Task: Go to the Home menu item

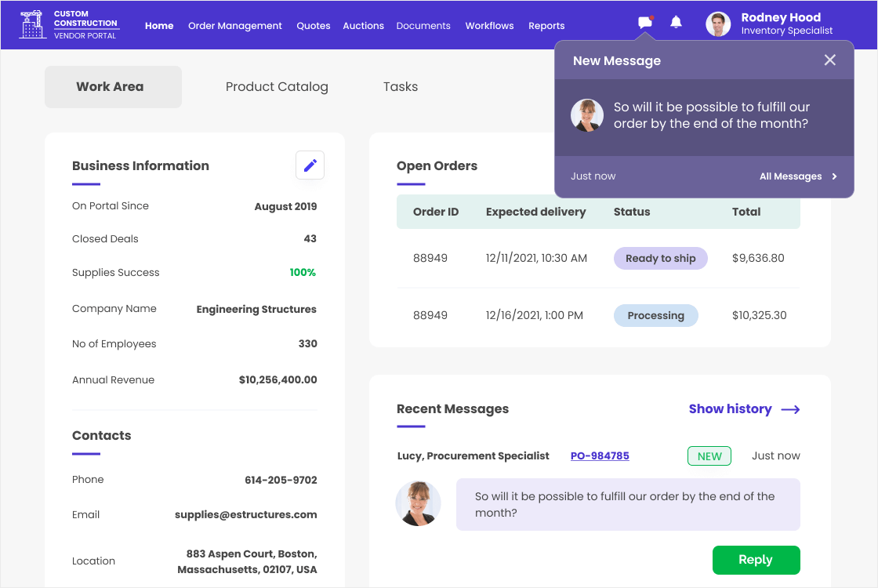Action: tap(159, 26)
